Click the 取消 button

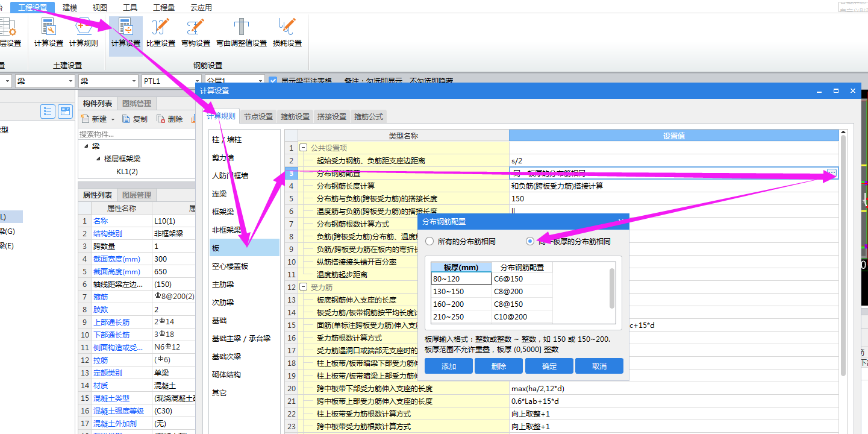point(599,366)
